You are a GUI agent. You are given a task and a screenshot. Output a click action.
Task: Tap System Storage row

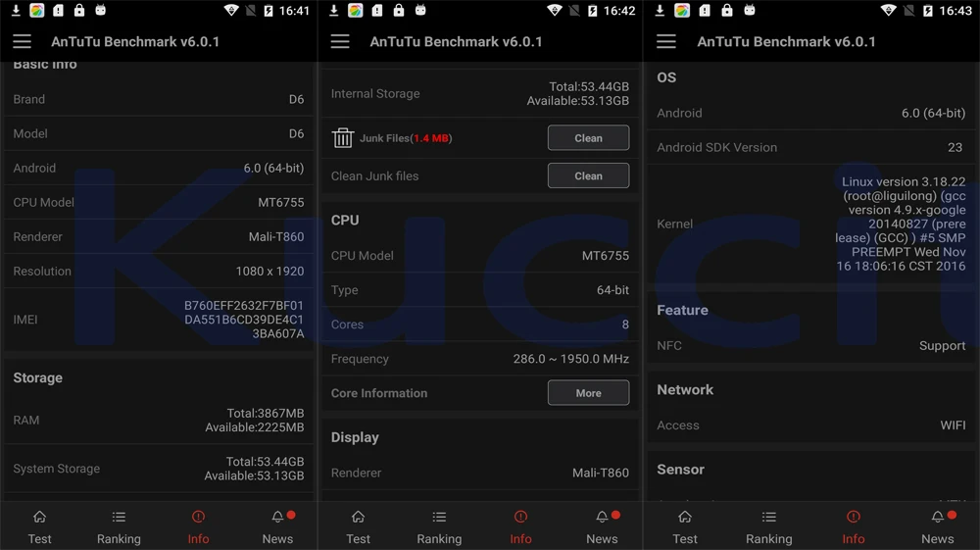159,468
